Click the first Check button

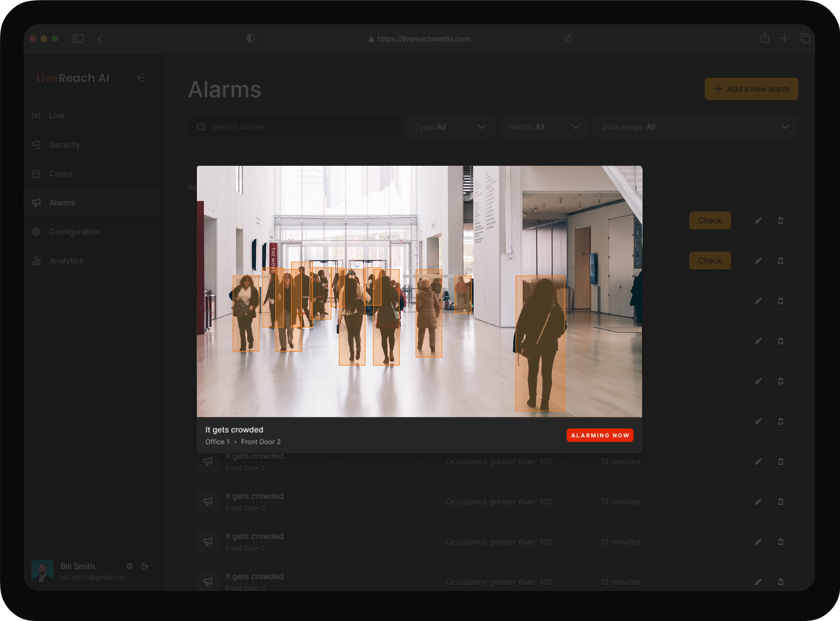click(x=710, y=221)
